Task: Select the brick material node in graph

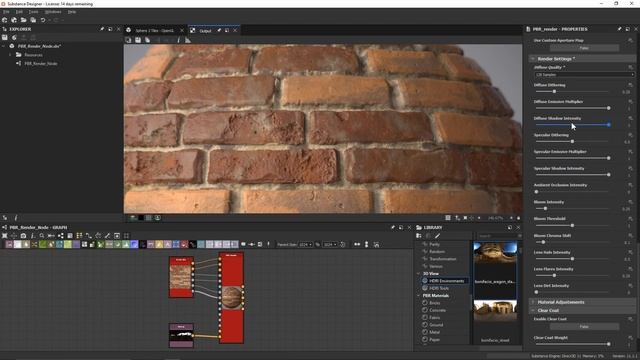Action: click(181, 277)
